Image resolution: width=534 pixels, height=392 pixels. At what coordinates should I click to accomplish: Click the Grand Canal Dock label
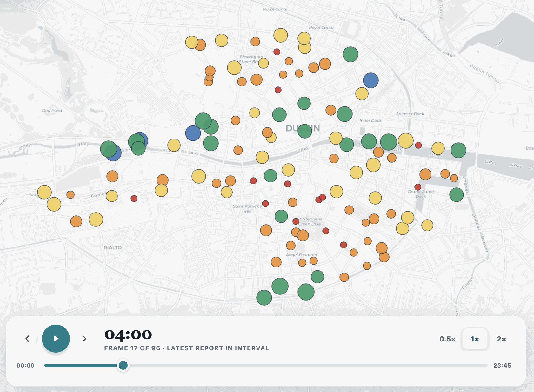421,194
